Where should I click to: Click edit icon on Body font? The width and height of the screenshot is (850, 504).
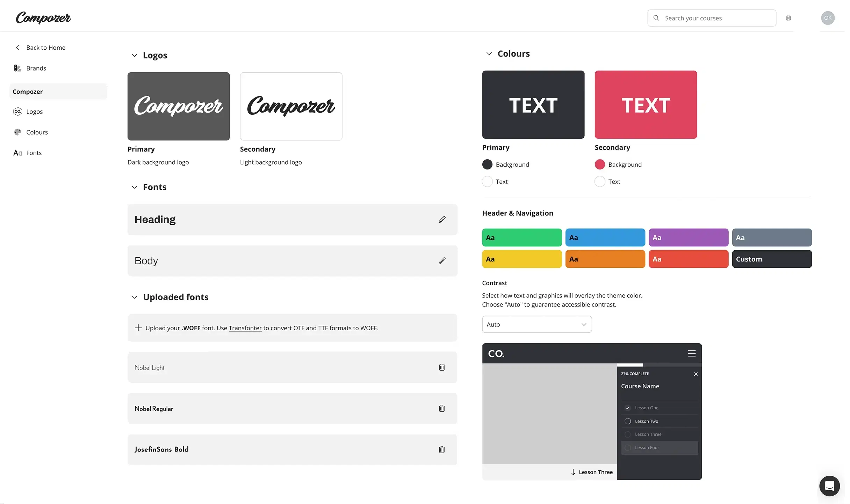pos(442,260)
